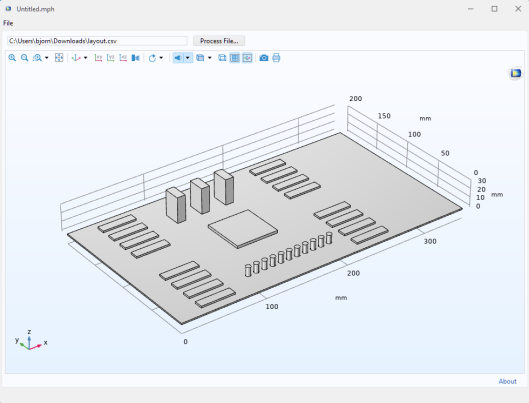Click the Zoom In magnifier icon
Viewport: 529px width, 403px height.
point(12,58)
